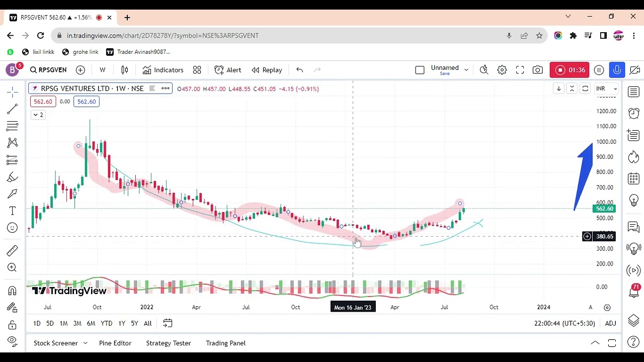Viewport: 644px width, 362px height.
Task: Toggle stay in drawing mode
Action: tap(13, 308)
